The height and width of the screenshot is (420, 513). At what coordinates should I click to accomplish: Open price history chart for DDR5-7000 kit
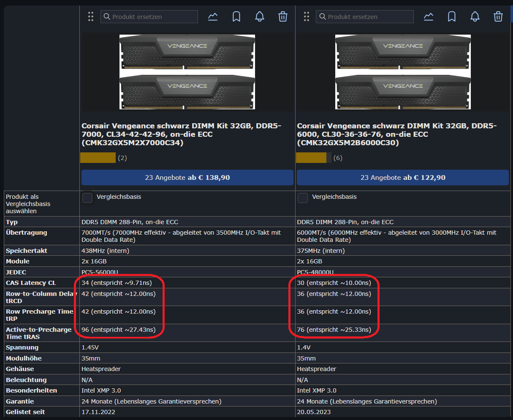[x=213, y=17]
